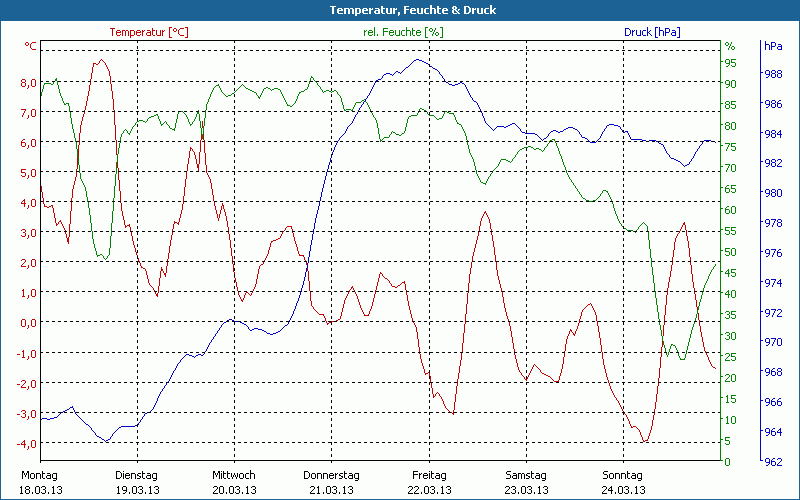Click the 'hPa' unit label on pressure axis
This screenshot has width=800, height=500.
tap(773, 46)
